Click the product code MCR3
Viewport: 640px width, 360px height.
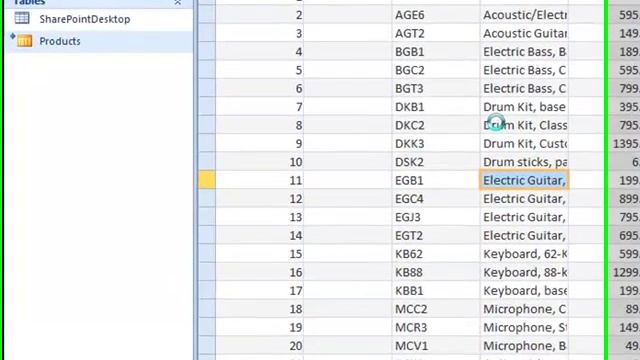click(411, 327)
